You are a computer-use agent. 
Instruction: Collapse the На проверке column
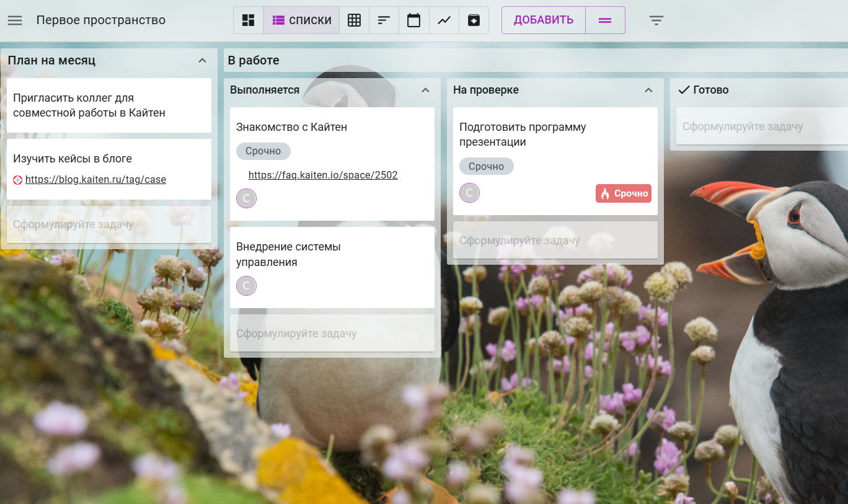point(648,91)
